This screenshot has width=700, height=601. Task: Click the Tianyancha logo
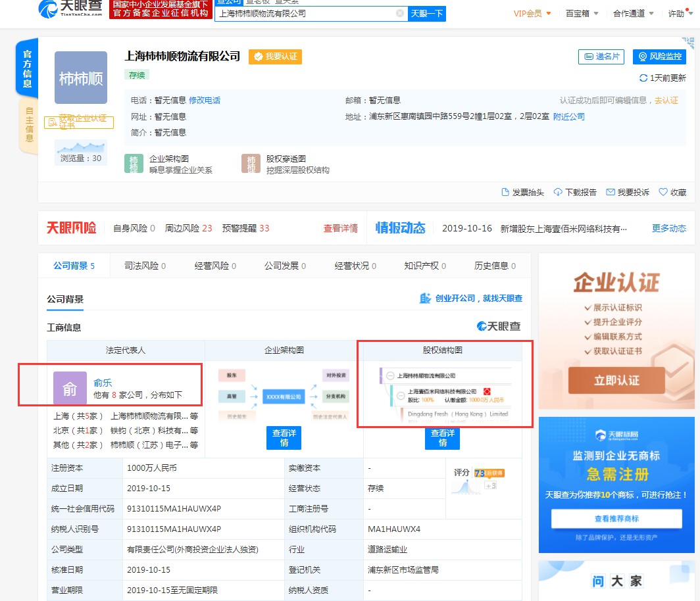pos(70,8)
